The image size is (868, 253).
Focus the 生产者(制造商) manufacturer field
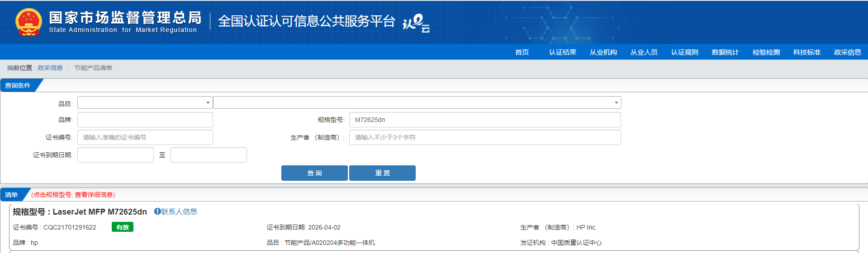(485, 137)
